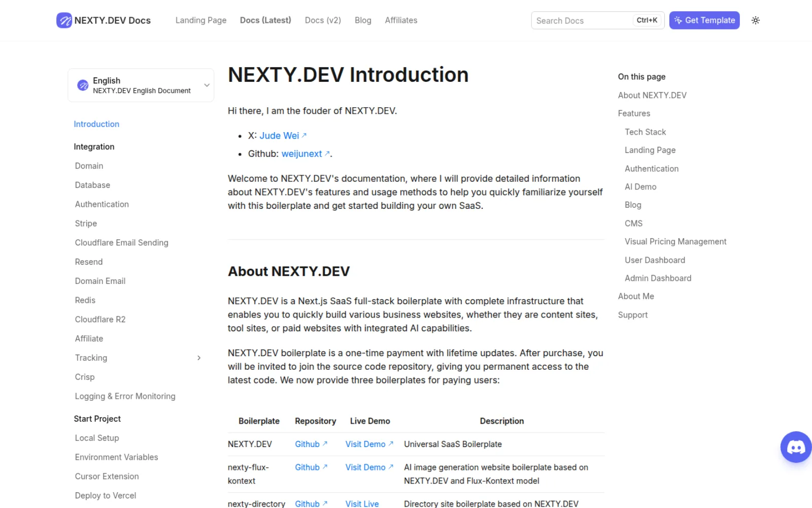Viewport: 812px width, 508px height.
Task: Open Deploy to Vercel sidebar page
Action: point(106,496)
